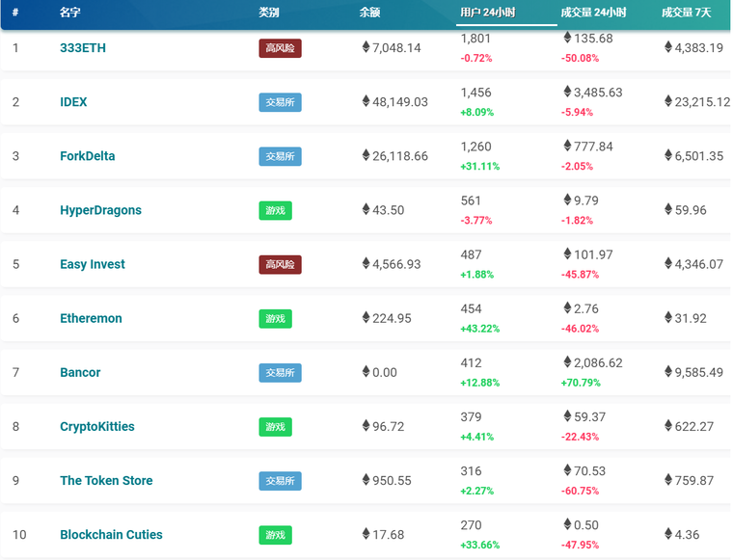This screenshot has width=733, height=560.
Task: Click Ethereum icon beside 7-day volume 9,585.49
Action: (x=668, y=372)
